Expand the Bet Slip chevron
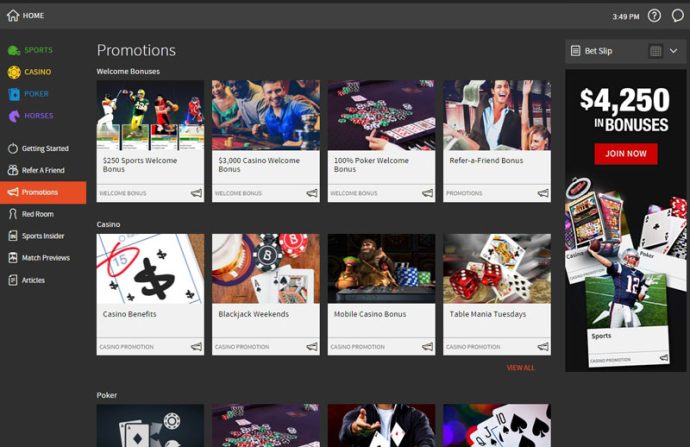 tap(673, 51)
